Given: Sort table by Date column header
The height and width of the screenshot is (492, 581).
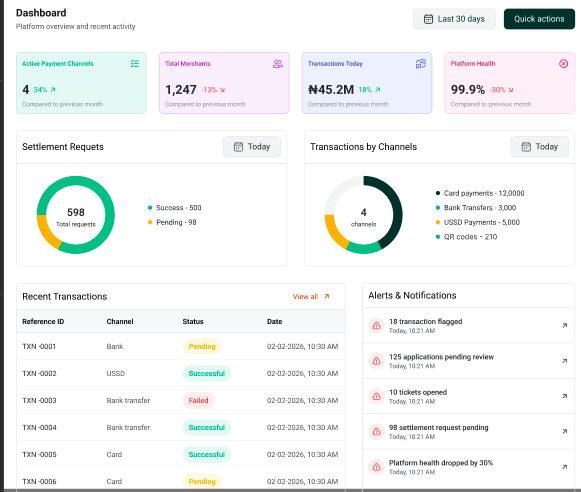Looking at the screenshot, I should 275,322.
